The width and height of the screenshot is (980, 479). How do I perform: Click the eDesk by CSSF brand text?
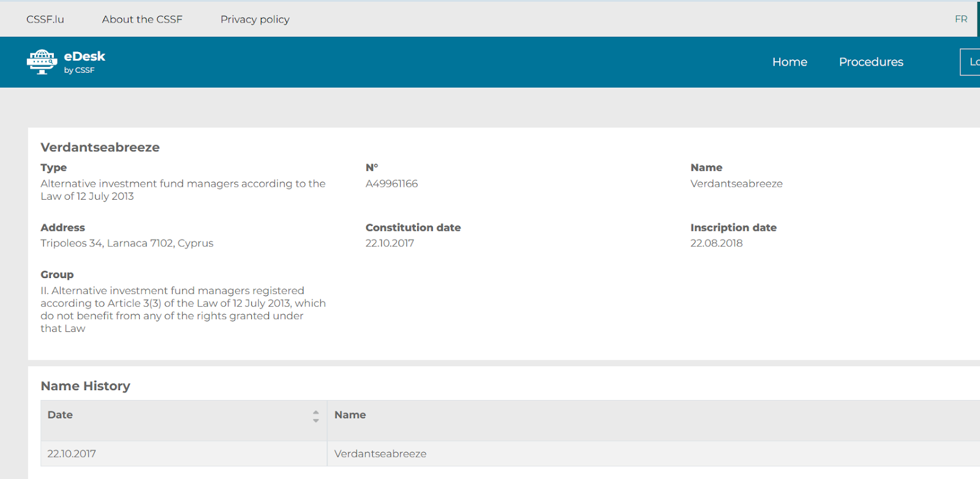[x=85, y=61]
